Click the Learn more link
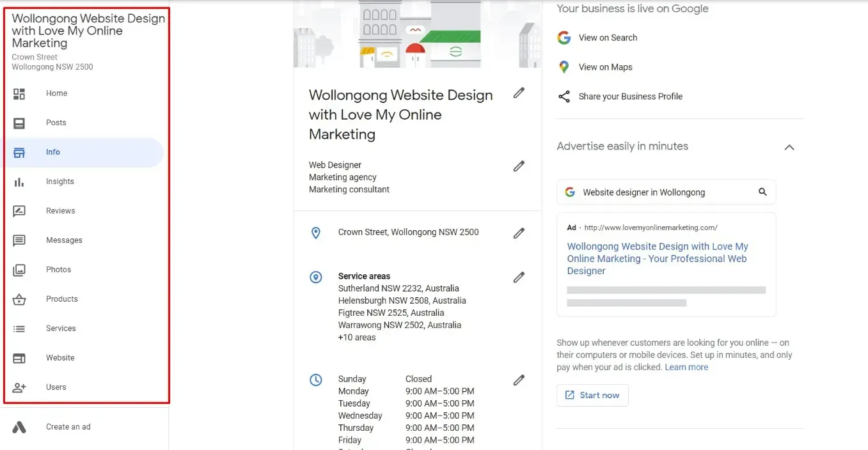 pyautogui.click(x=686, y=367)
